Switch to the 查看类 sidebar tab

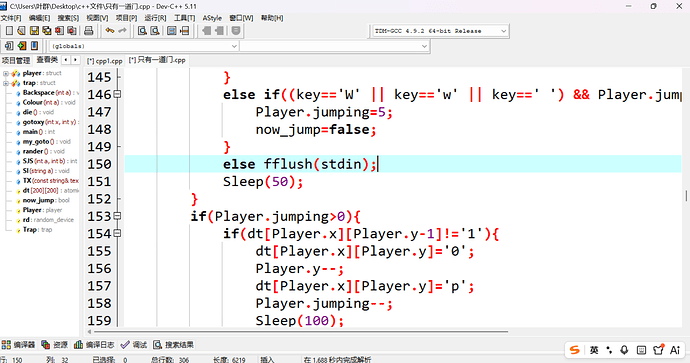47,60
